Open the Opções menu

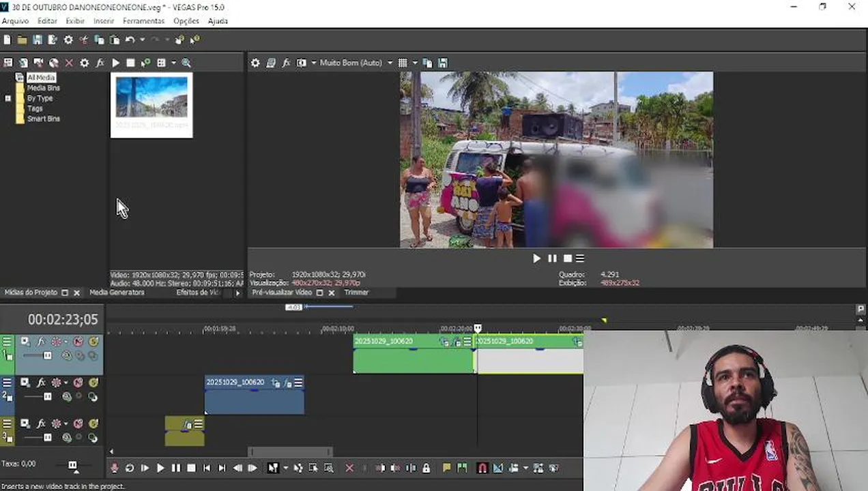tap(186, 21)
